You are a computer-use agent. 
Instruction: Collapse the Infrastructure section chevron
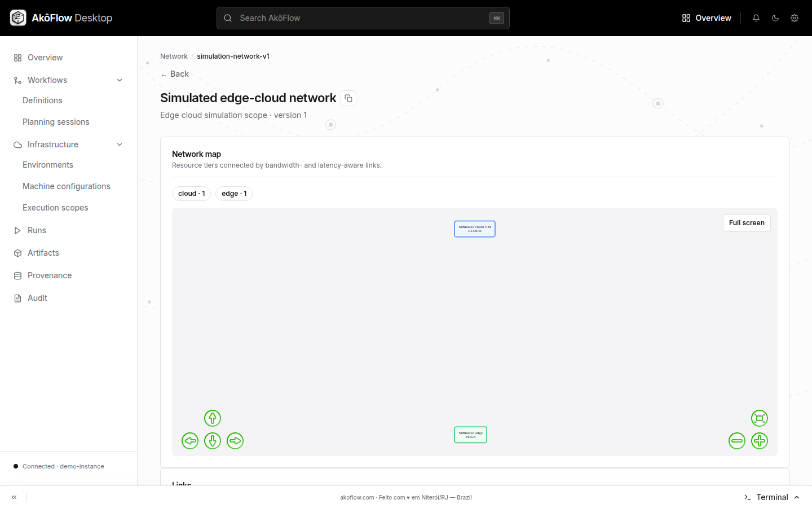120,144
